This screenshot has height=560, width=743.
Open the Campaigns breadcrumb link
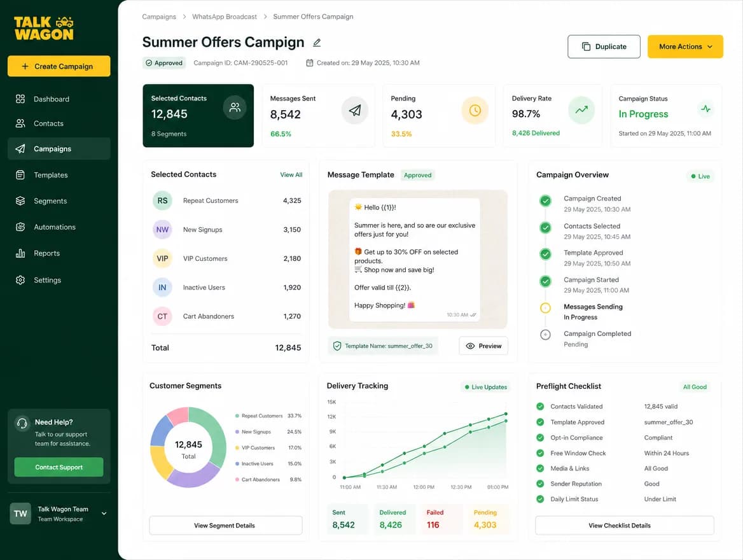[x=159, y=17]
